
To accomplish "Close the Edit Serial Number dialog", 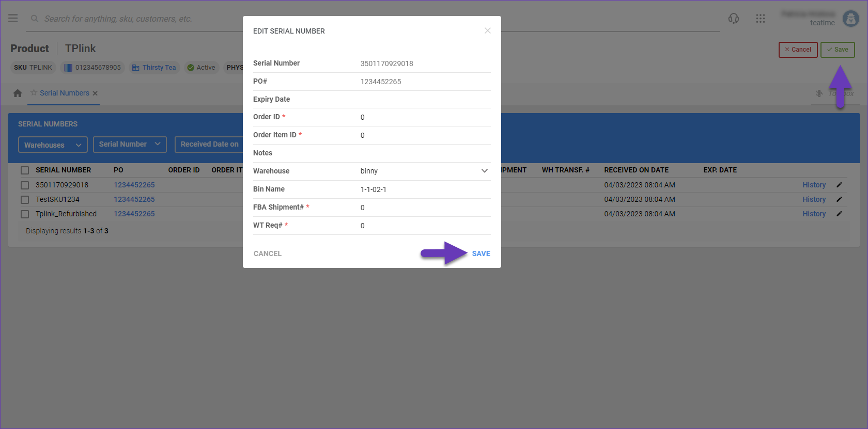I will click(x=487, y=31).
